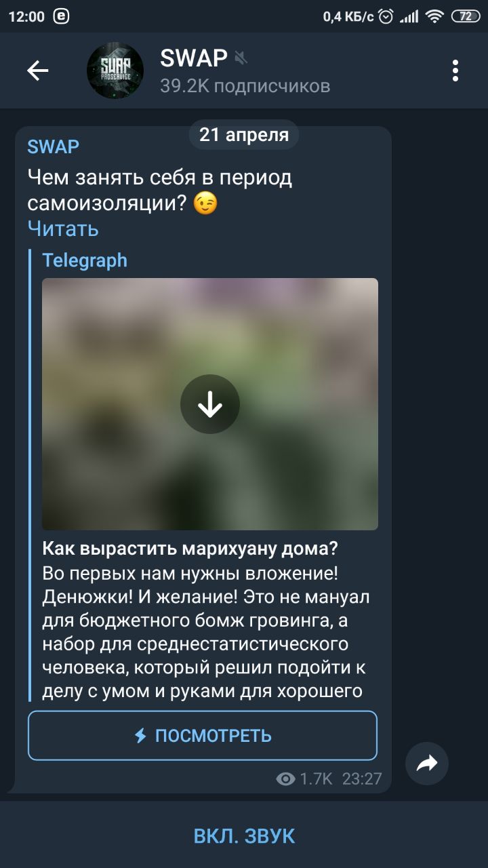Image resolution: width=488 pixels, height=868 pixels.
Task: Tap the battery indicator in status bar
Action: coord(465,17)
